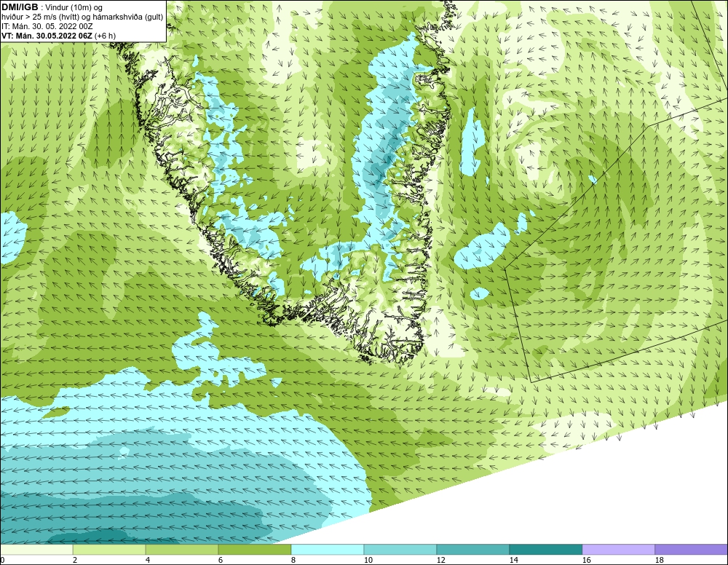Click the 16–18 m/s lavender legend swatch

(x=618, y=550)
